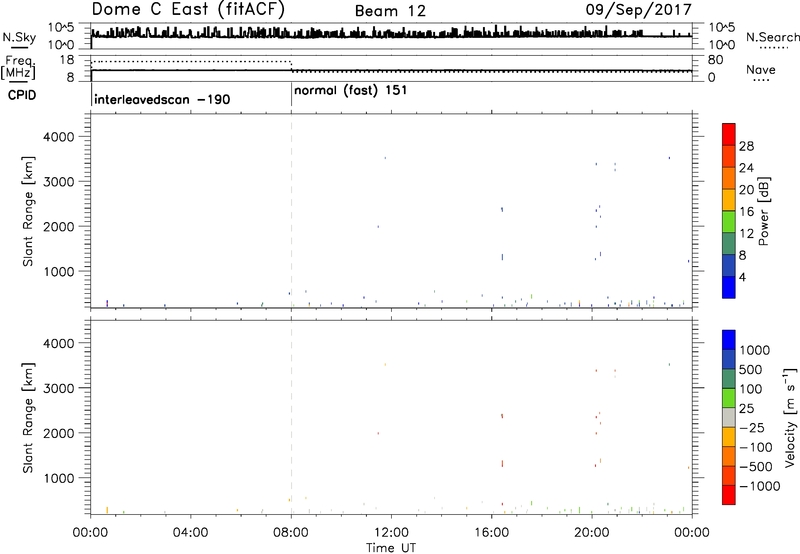Click the "2000" tick in the power panel

[59, 226]
